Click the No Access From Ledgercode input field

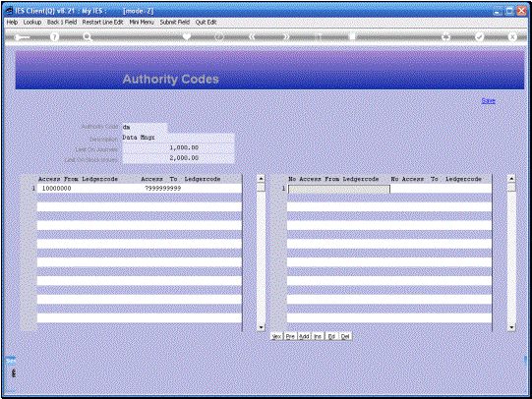tap(338, 189)
